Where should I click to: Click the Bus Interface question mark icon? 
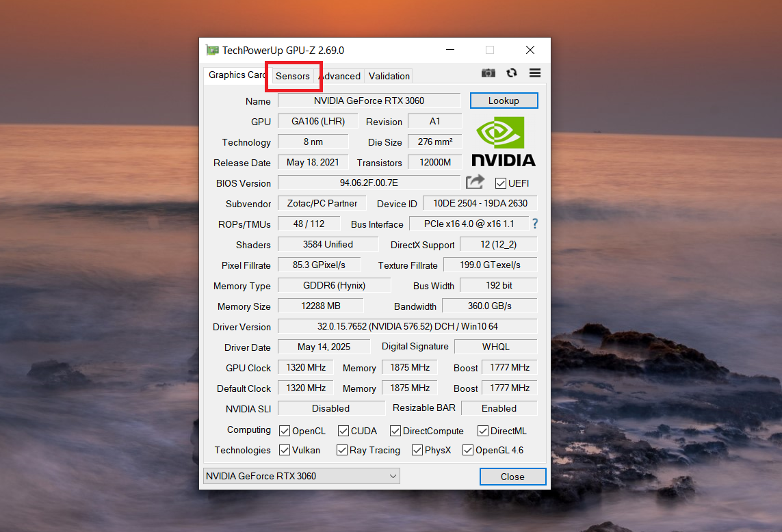[x=535, y=224]
